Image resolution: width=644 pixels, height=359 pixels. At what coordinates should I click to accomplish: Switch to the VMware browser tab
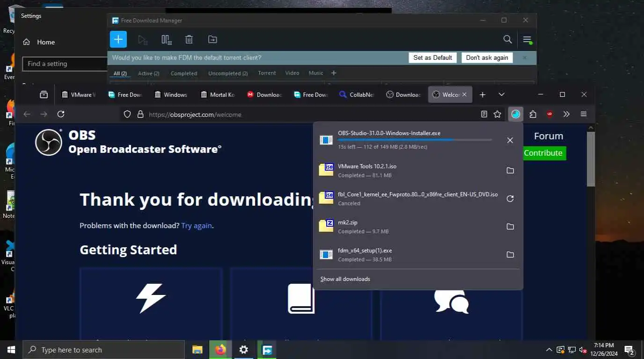point(78,94)
